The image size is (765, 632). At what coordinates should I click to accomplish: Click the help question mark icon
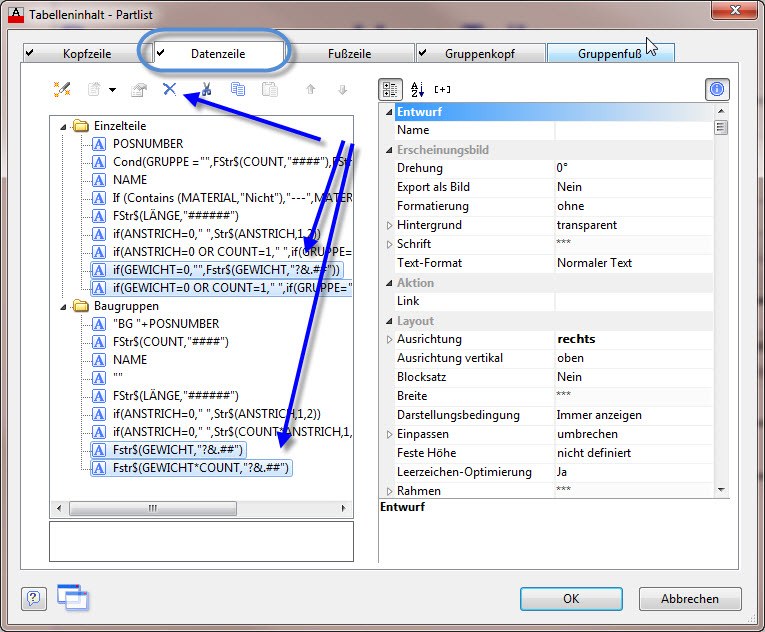34,598
